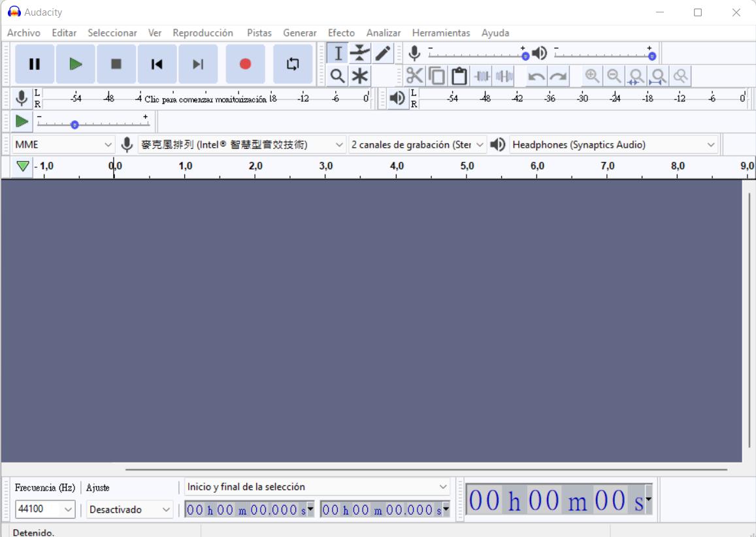Open the recording device dropdown (Intel)
The height and width of the screenshot is (537, 756).
(242, 144)
